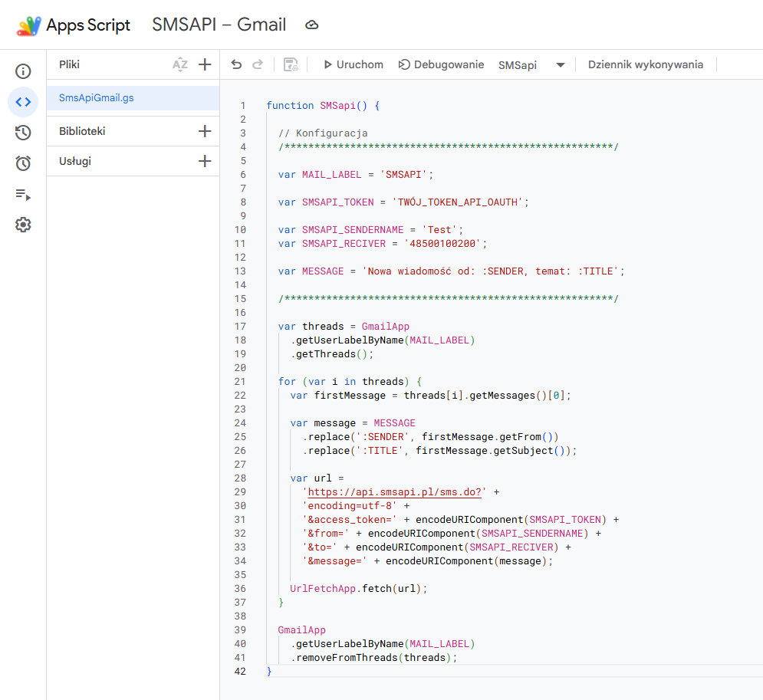
Task: Click the Usługi section label
Action: pos(75,161)
